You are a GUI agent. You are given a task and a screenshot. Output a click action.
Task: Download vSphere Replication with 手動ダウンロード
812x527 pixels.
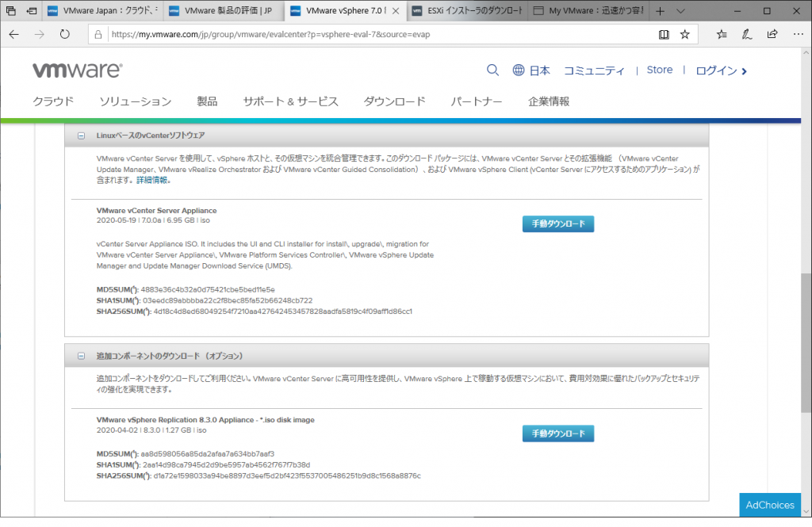558,433
